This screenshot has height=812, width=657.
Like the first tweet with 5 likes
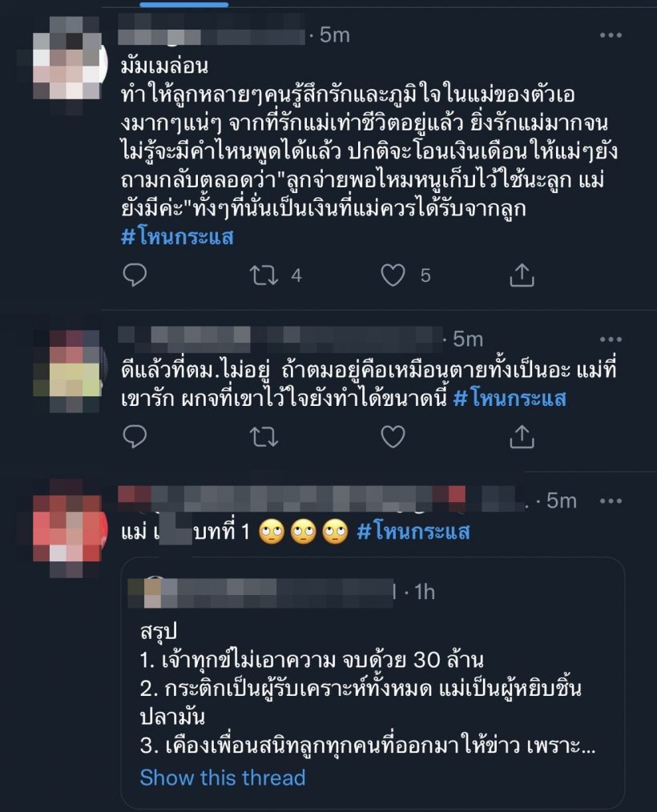(x=393, y=275)
